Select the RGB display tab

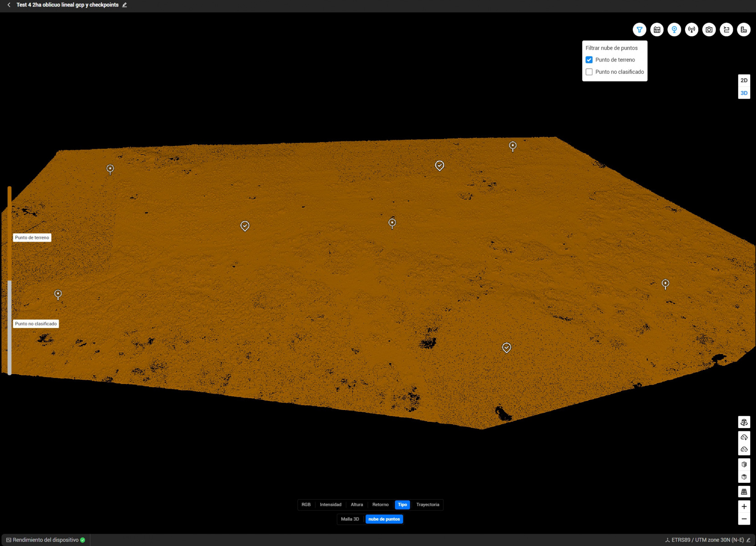pos(306,505)
